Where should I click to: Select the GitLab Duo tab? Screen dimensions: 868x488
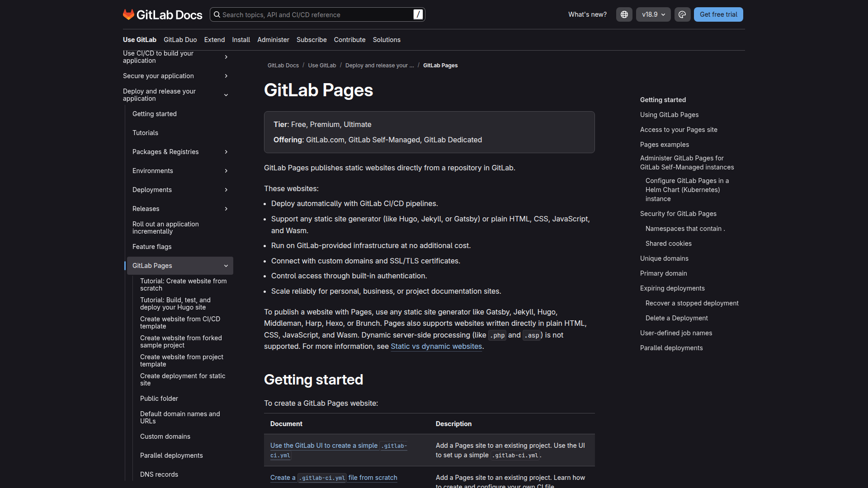click(180, 40)
